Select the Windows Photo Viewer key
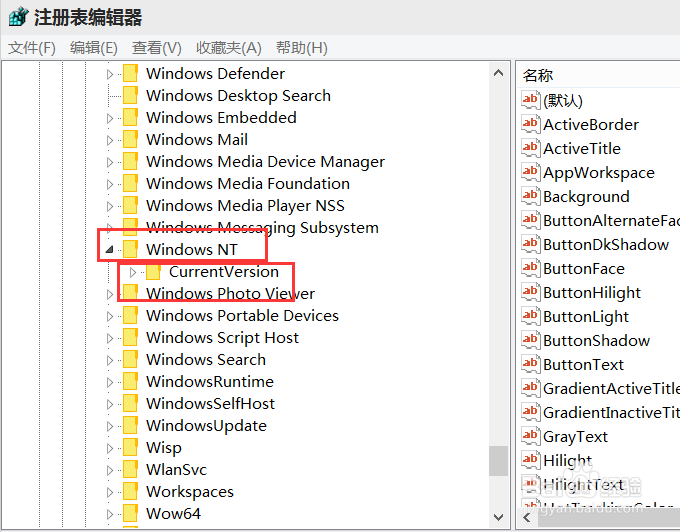680x532 pixels. point(230,294)
